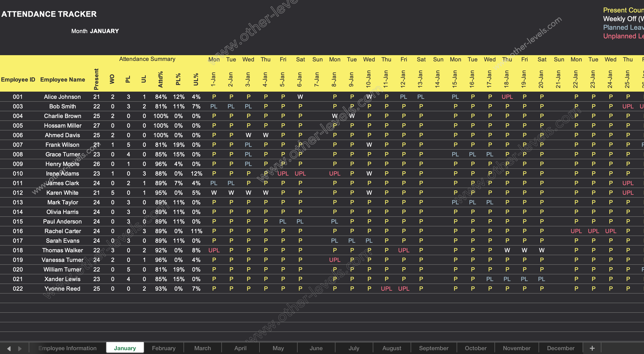
Task: Click Thomas Walker's UPL on 1-Jan
Action: click(x=214, y=250)
